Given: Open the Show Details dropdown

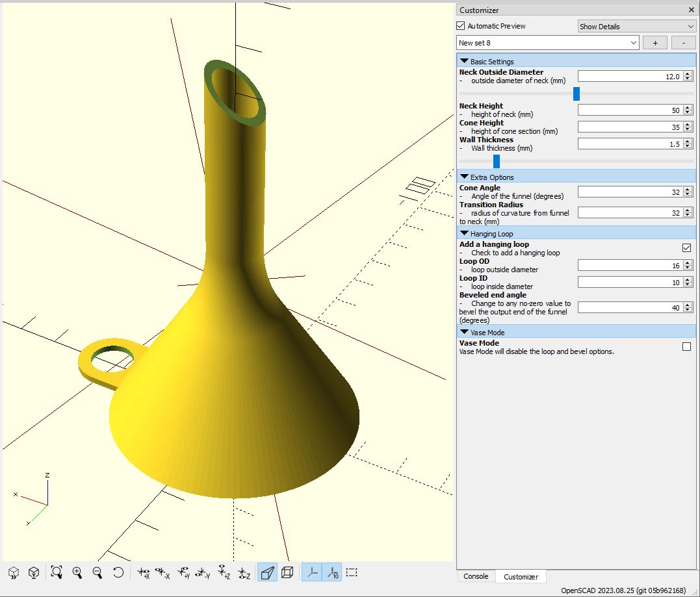Looking at the screenshot, I should pos(636,26).
